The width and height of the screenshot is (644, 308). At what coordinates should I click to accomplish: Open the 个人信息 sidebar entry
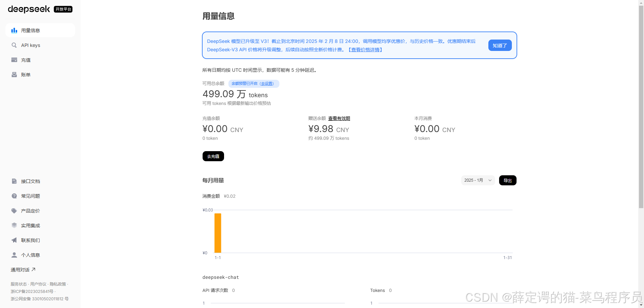pos(40,255)
